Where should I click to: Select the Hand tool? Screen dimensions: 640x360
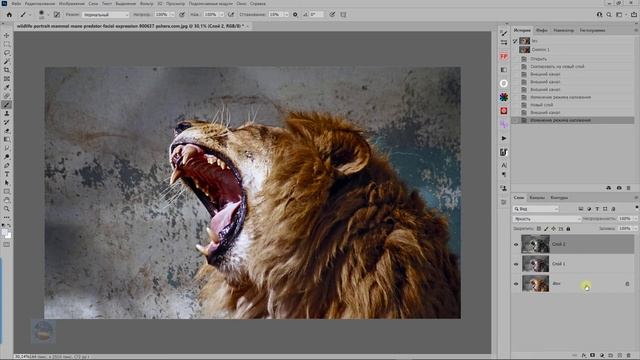tap(7, 200)
